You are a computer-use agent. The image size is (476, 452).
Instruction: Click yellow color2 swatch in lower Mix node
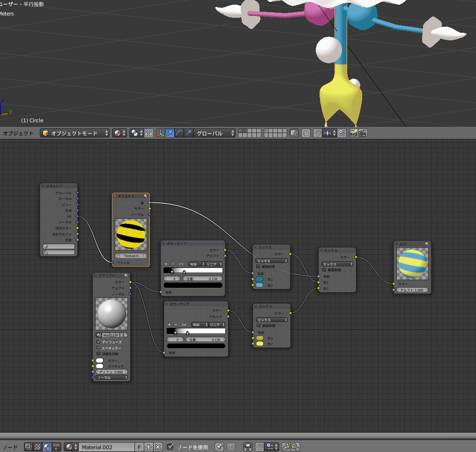260,344
